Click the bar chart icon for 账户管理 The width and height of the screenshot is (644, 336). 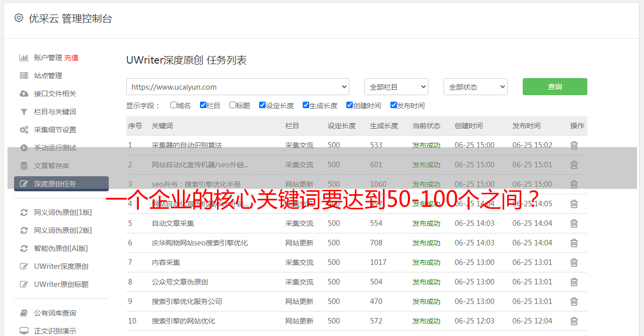tap(24, 58)
